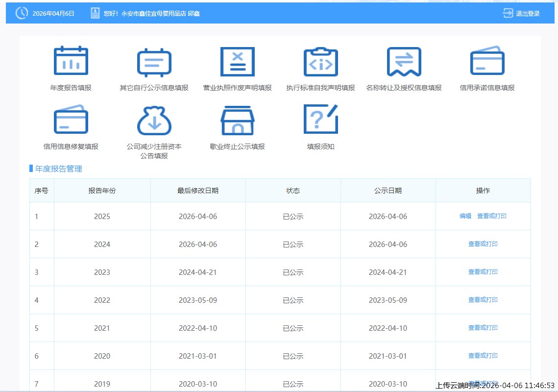Select 查看或打印 for the 2021 report

(483, 328)
